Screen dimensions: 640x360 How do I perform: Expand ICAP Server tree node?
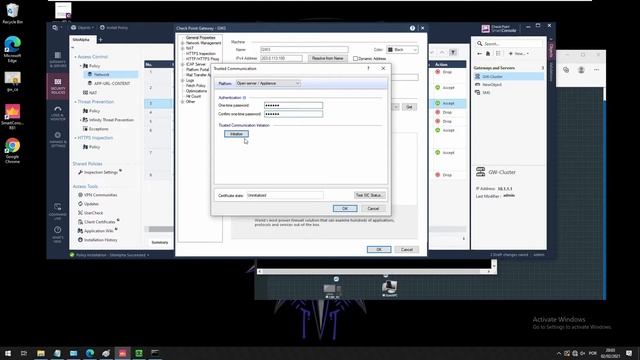tap(183, 64)
